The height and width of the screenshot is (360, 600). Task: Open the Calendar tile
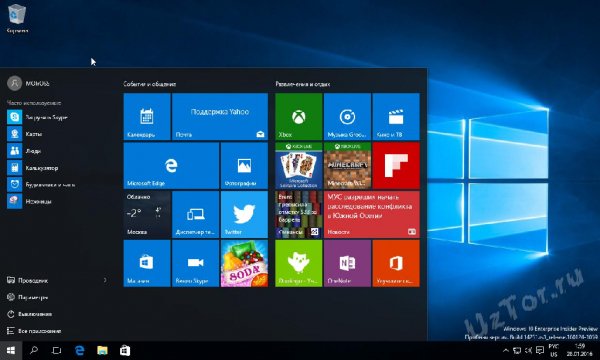(147, 117)
